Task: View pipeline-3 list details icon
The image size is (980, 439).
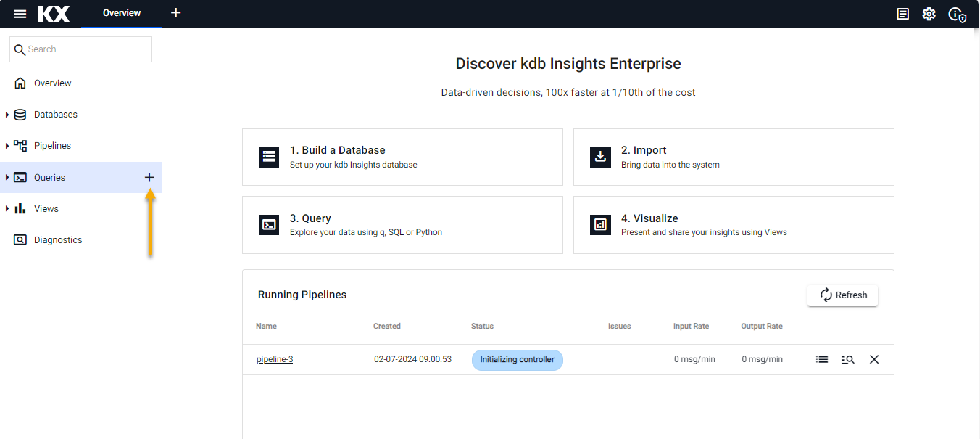Action: pyautogui.click(x=822, y=359)
